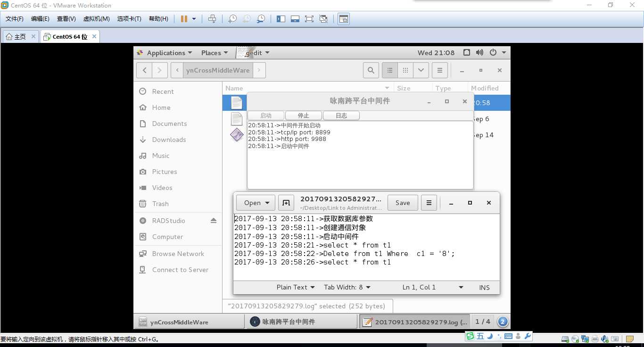This screenshot has width=644, height=347.
Task: Change the Tab Width: 8 setting
Action: click(x=347, y=287)
